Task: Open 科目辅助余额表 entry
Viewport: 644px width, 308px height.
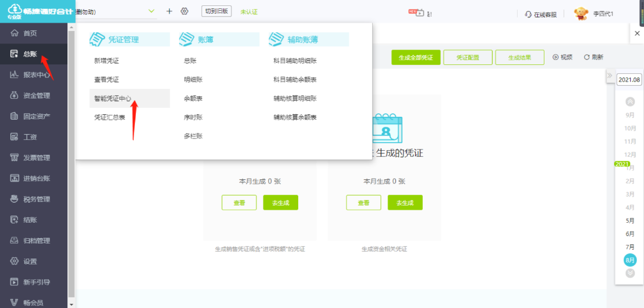Action: click(295, 80)
